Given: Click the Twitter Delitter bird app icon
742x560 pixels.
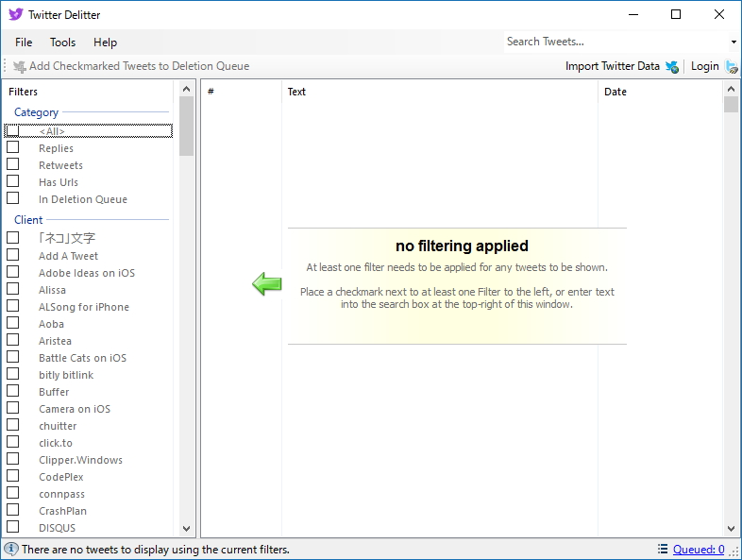Looking at the screenshot, I should pos(16,14).
